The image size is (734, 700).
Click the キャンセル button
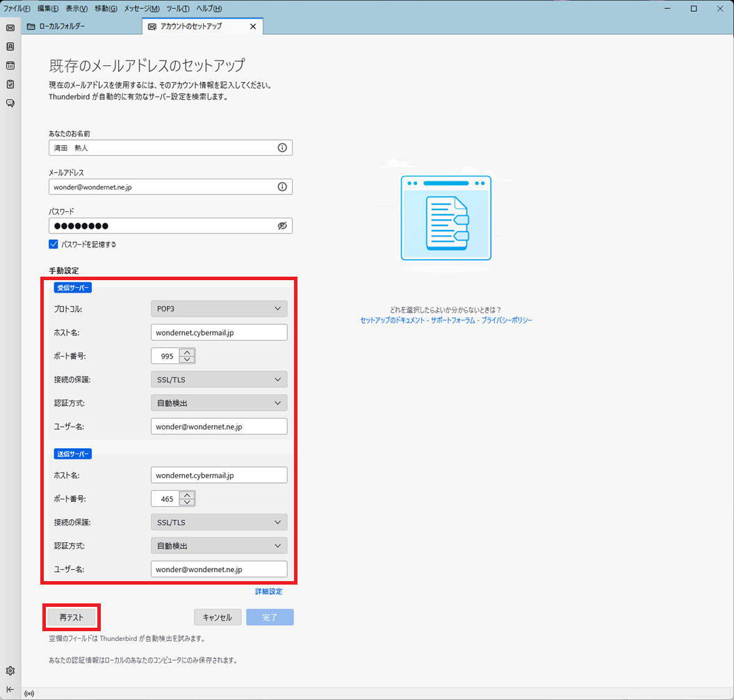218,617
